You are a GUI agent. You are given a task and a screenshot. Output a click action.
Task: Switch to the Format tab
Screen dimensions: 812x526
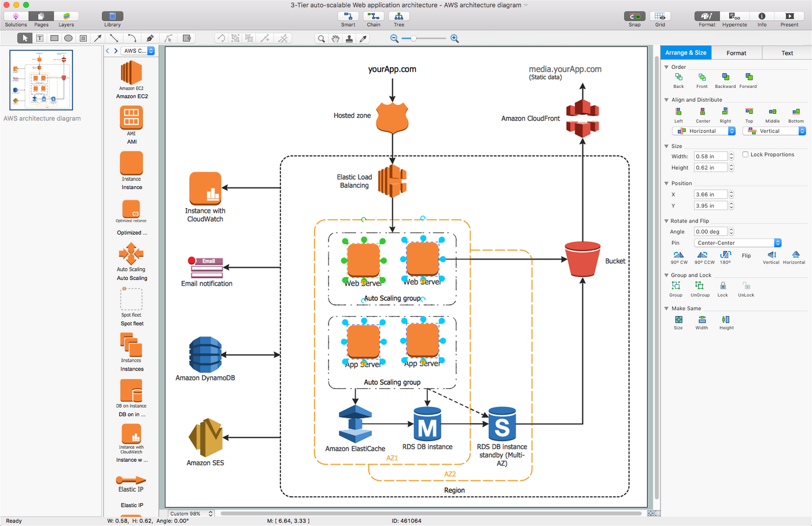(x=736, y=53)
